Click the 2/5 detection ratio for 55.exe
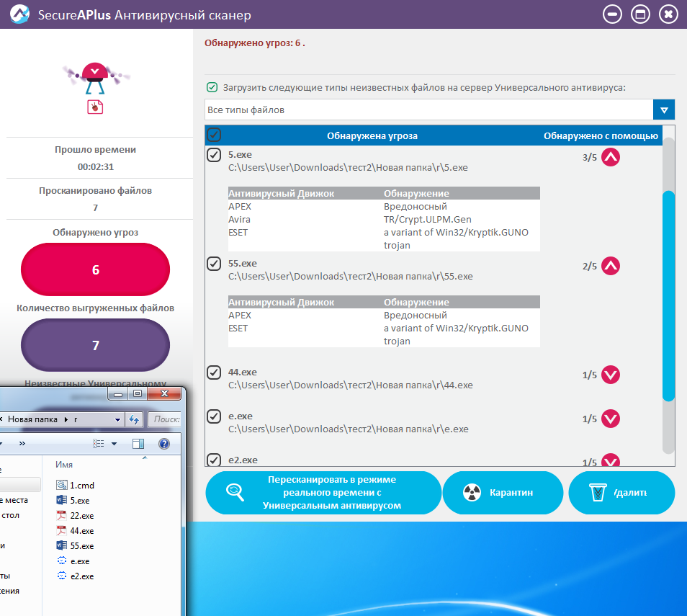687x616 pixels. coord(589,266)
